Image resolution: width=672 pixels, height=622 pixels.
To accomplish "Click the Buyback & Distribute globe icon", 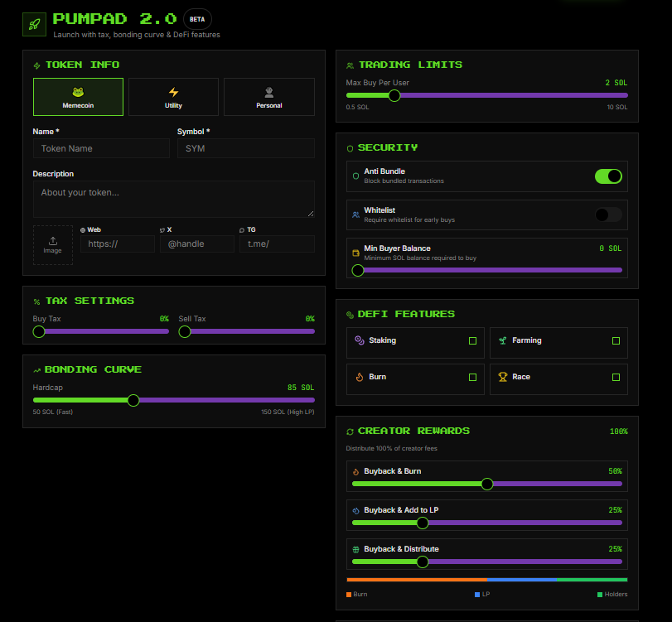I will click(355, 550).
